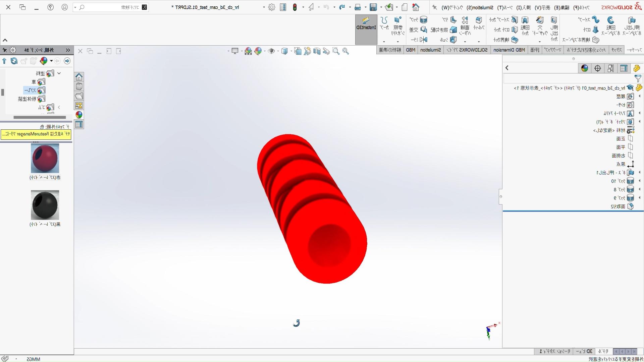Viewport: 644px width, 362px height.
Task: Open the MBD Dimension tab
Action: point(509,50)
